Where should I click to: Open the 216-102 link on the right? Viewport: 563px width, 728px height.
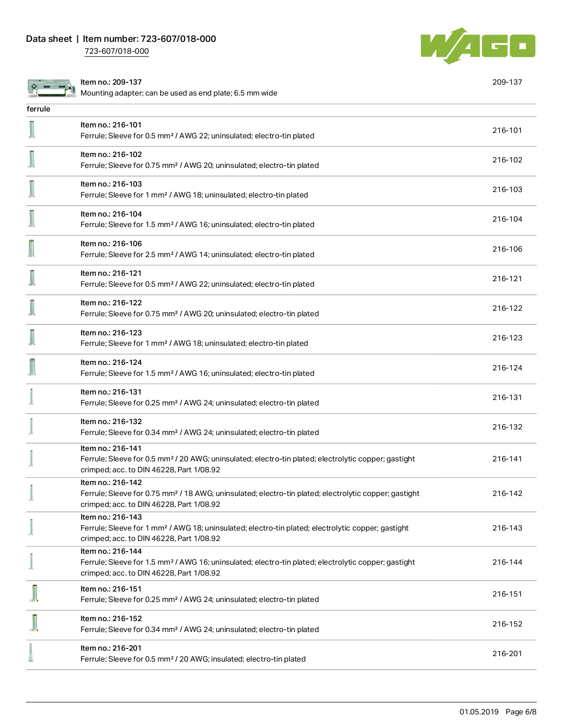(x=507, y=160)
